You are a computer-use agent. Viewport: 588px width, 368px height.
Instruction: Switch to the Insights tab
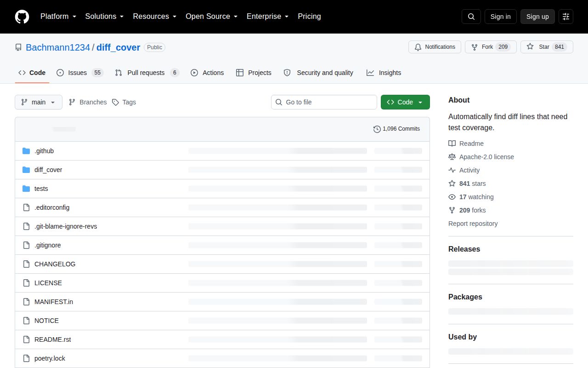tap(384, 73)
